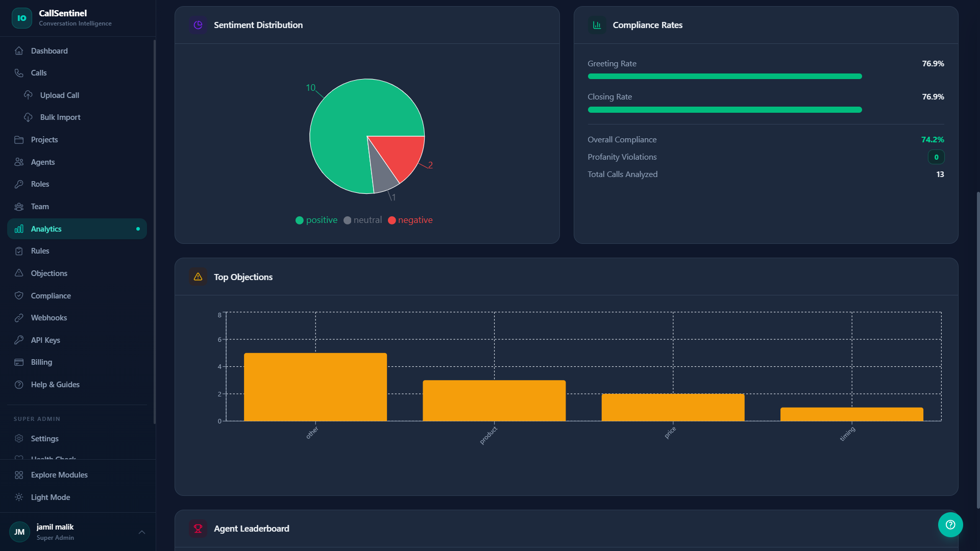980x551 pixels.
Task: Enable Light Mode
Action: pyautogui.click(x=50, y=497)
